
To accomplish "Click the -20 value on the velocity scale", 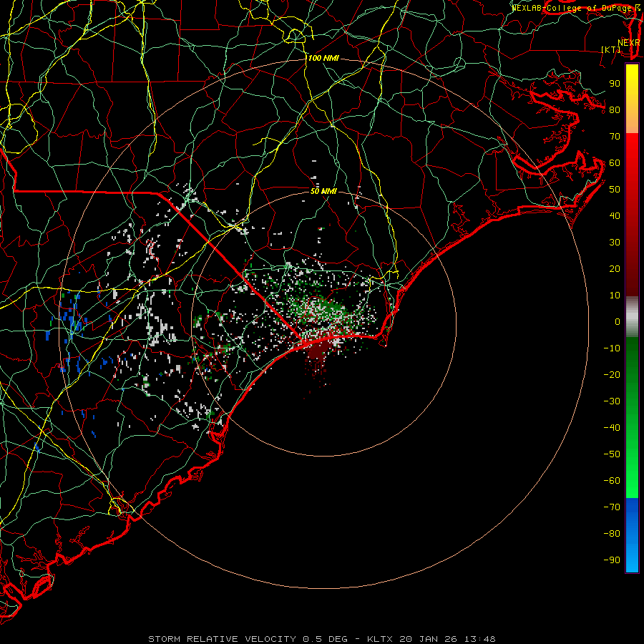I will pos(612,375).
